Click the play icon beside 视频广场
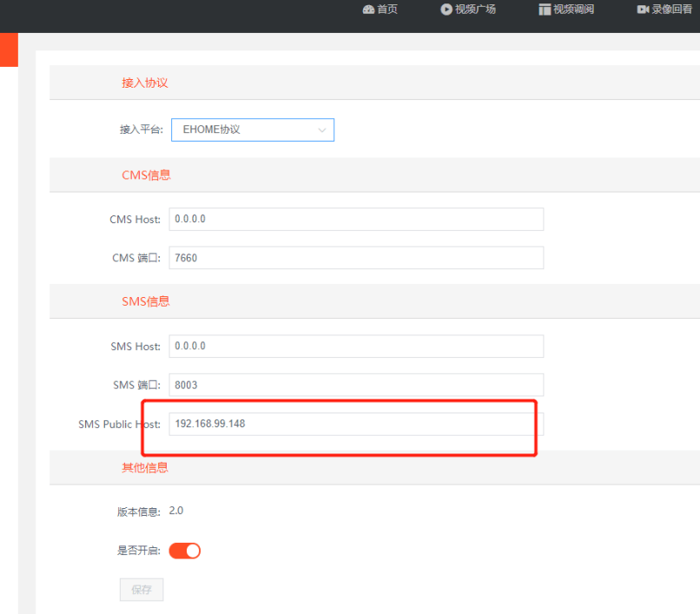Screen dimensions: 700x614 tap(446, 10)
